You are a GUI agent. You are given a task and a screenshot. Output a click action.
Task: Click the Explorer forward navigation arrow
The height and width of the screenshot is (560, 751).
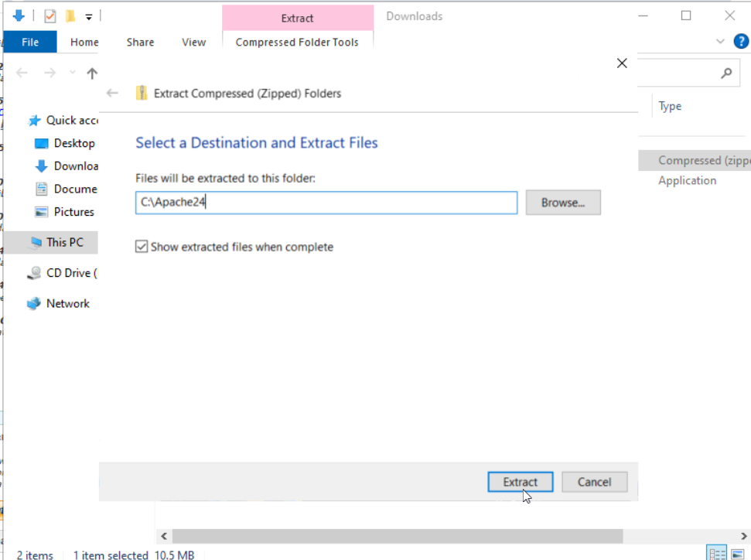pyautogui.click(x=49, y=73)
